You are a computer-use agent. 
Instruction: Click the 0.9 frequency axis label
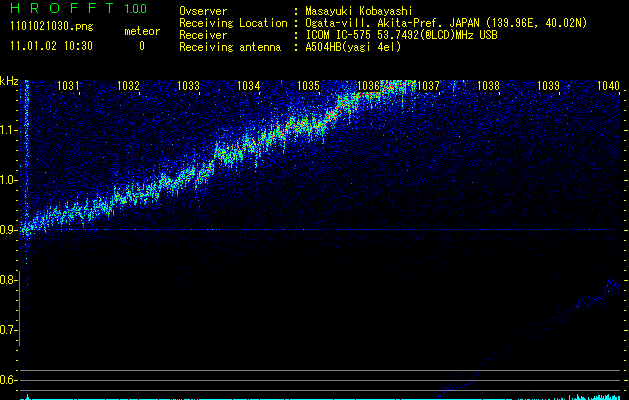coord(8,230)
